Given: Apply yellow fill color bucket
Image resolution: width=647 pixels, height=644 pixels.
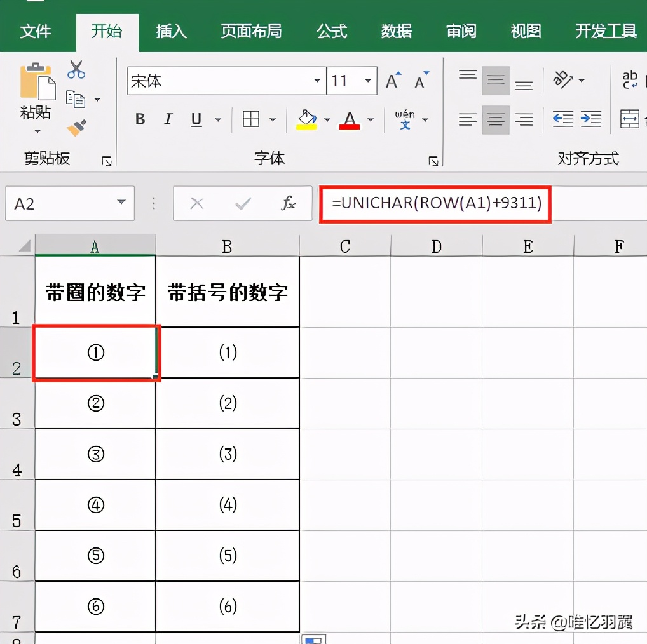Looking at the screenshot, I should point(306,119).
